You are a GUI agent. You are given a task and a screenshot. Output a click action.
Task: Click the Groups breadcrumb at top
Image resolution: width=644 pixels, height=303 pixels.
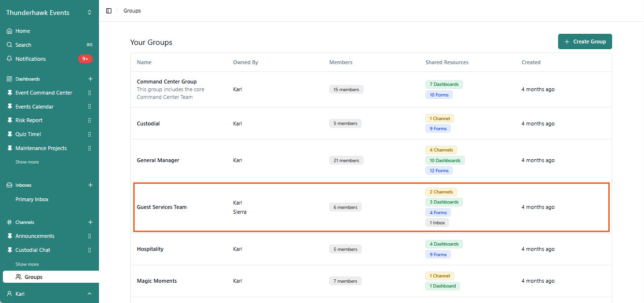coord(132,11)
